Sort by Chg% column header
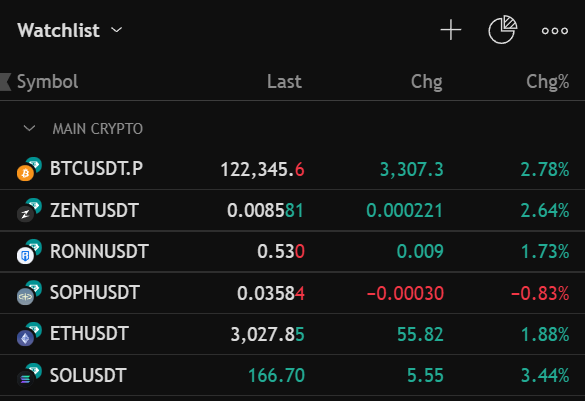Screen dimensions: 585x401 click(x=548, y=81)
